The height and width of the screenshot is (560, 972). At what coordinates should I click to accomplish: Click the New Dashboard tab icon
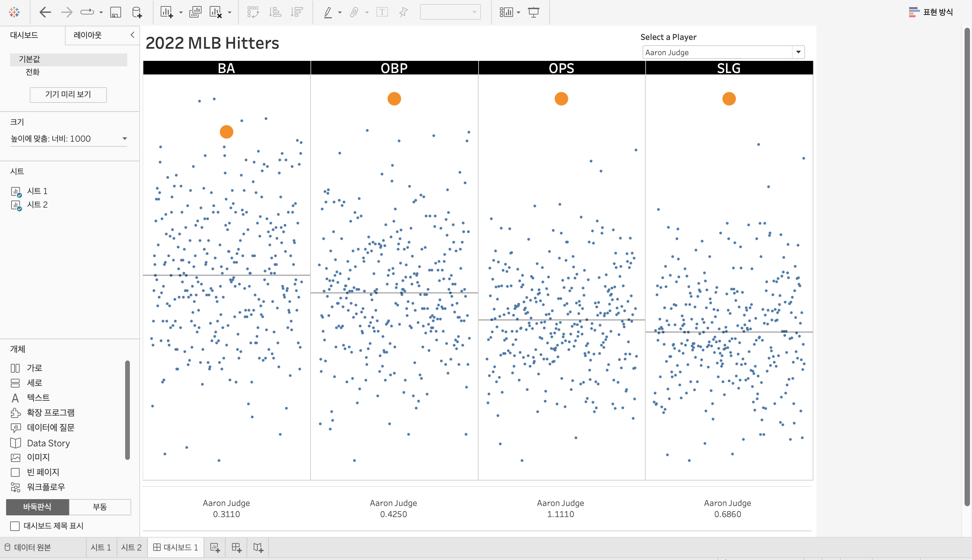[236, 547]
